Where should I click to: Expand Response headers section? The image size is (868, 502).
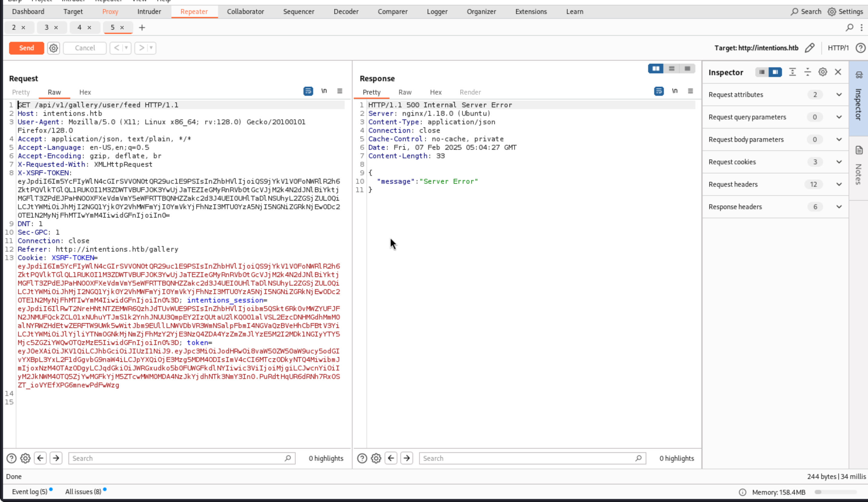click(x=839, y=207)
